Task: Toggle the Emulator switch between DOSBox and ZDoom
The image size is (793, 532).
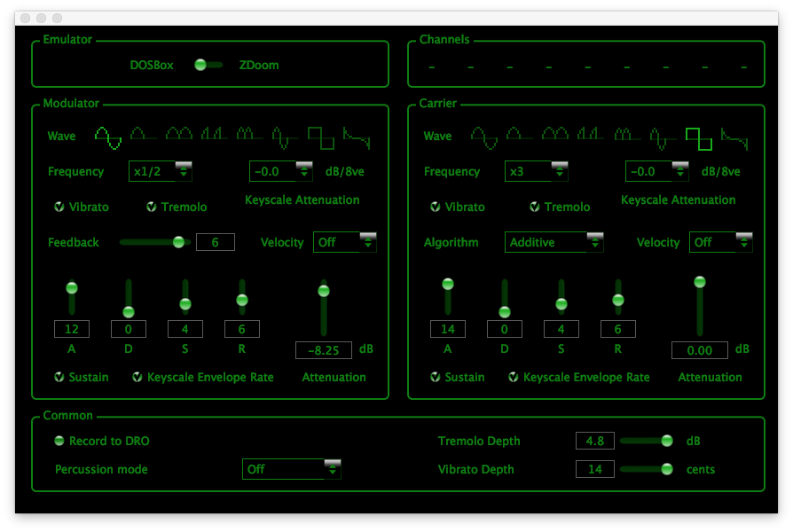Action: pyautogui.click(x=208, y=65)
